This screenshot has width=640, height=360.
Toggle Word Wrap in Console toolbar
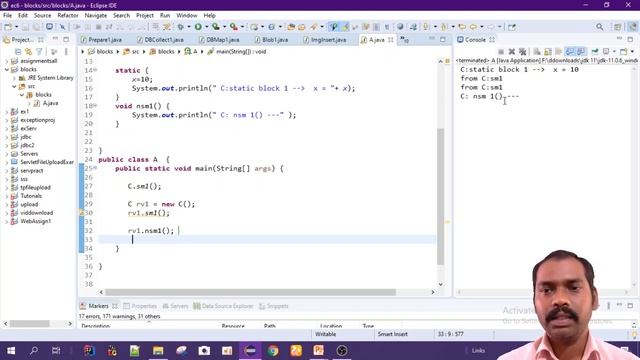(x=559, y=51)
